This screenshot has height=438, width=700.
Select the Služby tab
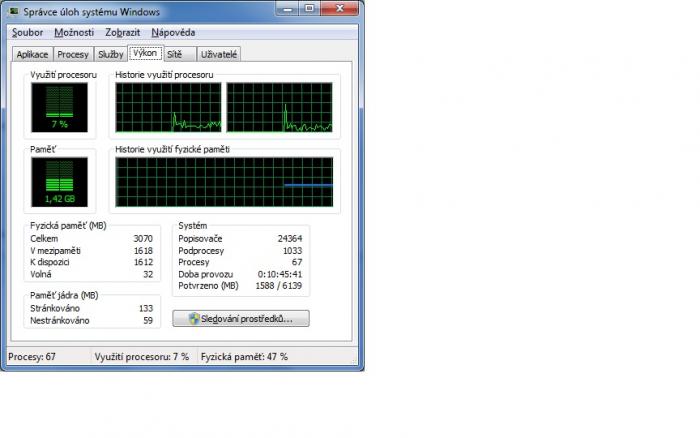coord(110,54)
